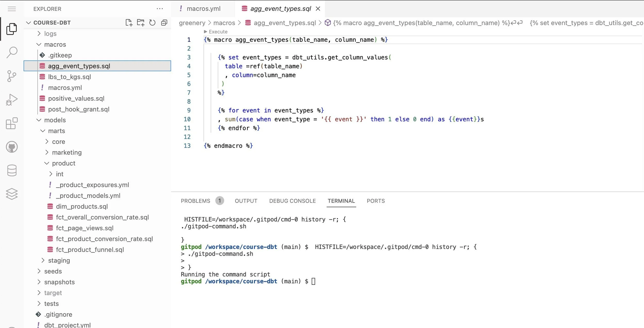Open the Extensions view
This screenshot has width=644, height=328.
pos(12,123)
